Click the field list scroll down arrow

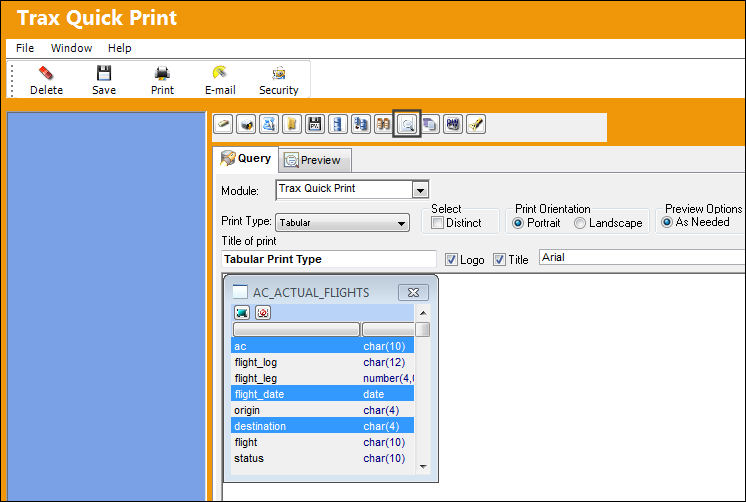click(423, 467)
